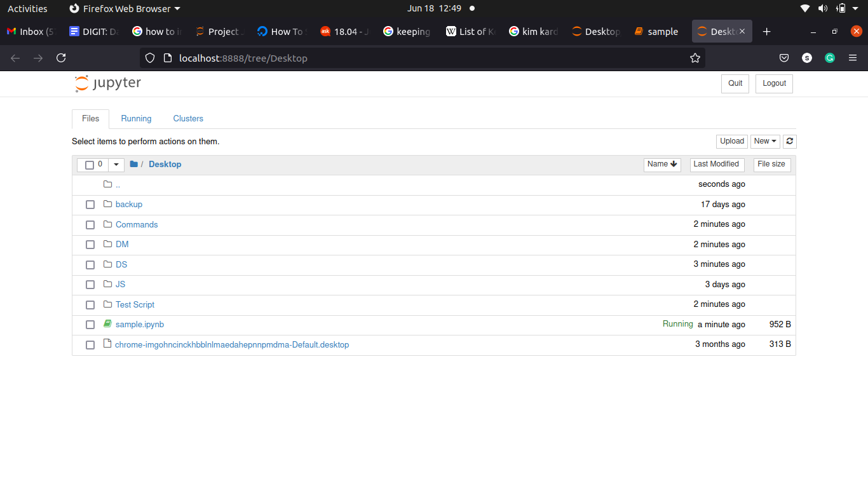
Task: Click the Upload button
Action: (x=731, y=141)
